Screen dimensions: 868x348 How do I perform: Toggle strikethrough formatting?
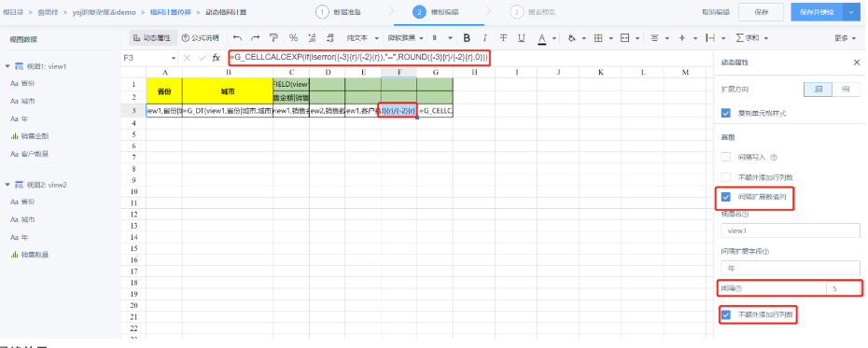503,37
